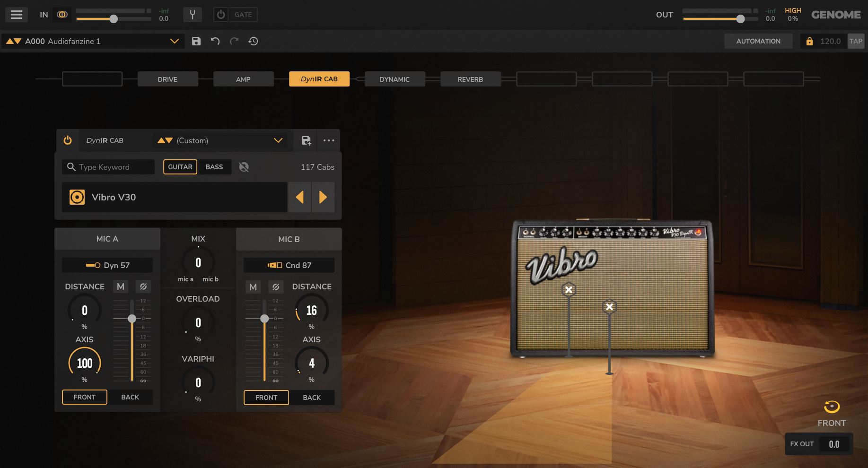868x468 pixels.
Task: Adjust the MIC B level fader
Action: (x=264, y=319)
